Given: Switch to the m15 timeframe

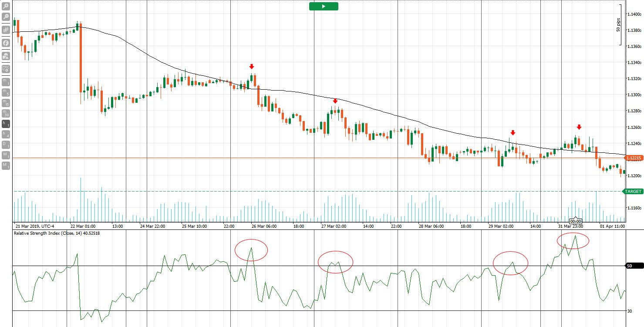Looking at the screenshot, I should [6, 103].
